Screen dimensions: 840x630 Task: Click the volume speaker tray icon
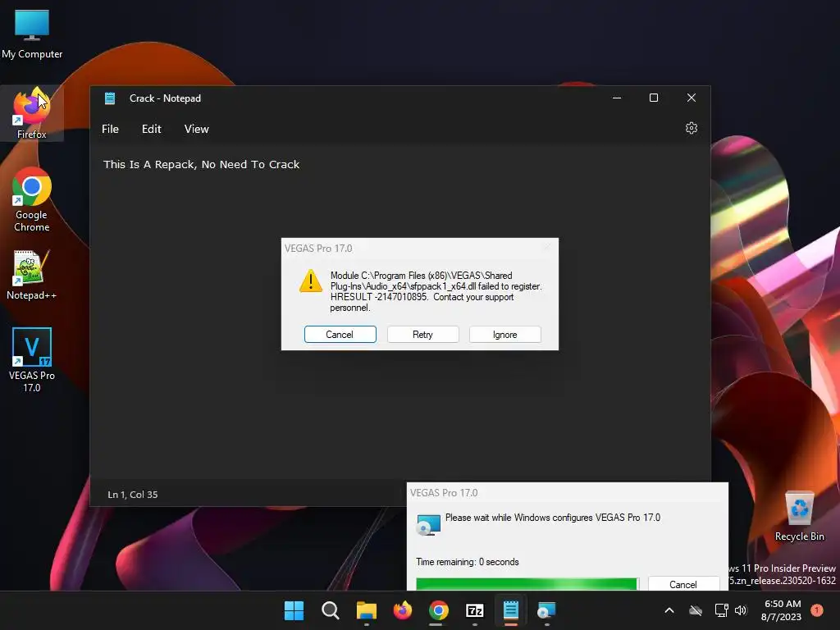coord(741,610)
